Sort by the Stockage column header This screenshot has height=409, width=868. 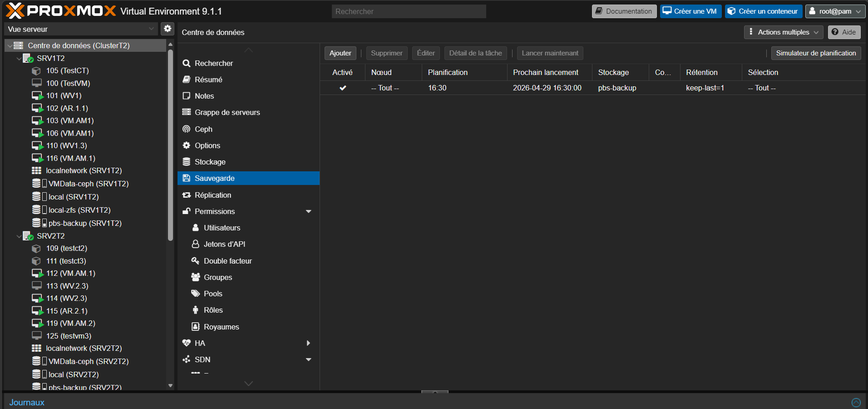621,72
